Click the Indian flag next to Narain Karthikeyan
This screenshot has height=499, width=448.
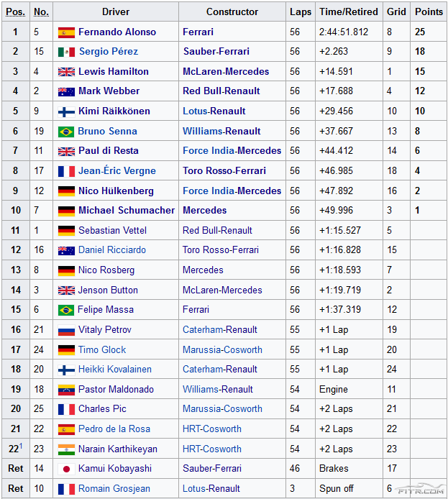point(66,449)
